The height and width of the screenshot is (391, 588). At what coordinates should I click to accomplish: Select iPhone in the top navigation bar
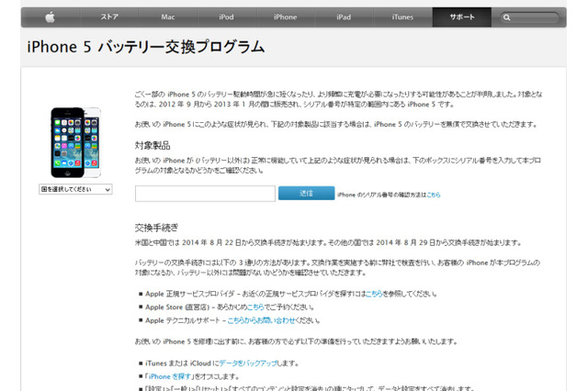click(285, 17)
